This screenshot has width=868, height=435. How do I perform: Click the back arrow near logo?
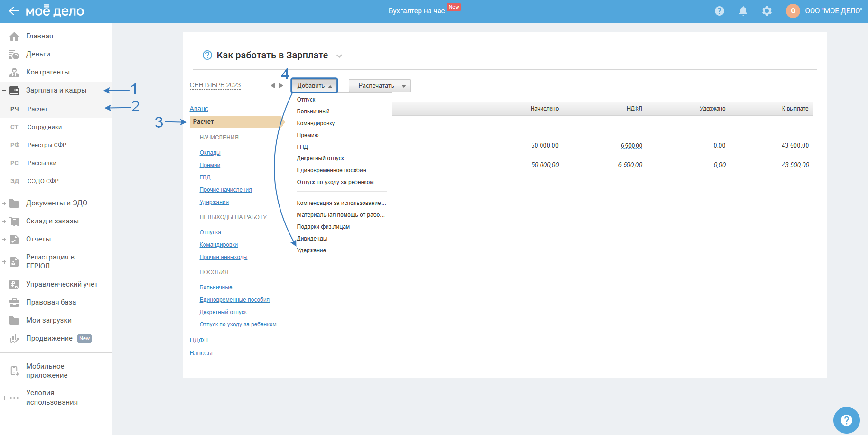coord(14,11)
